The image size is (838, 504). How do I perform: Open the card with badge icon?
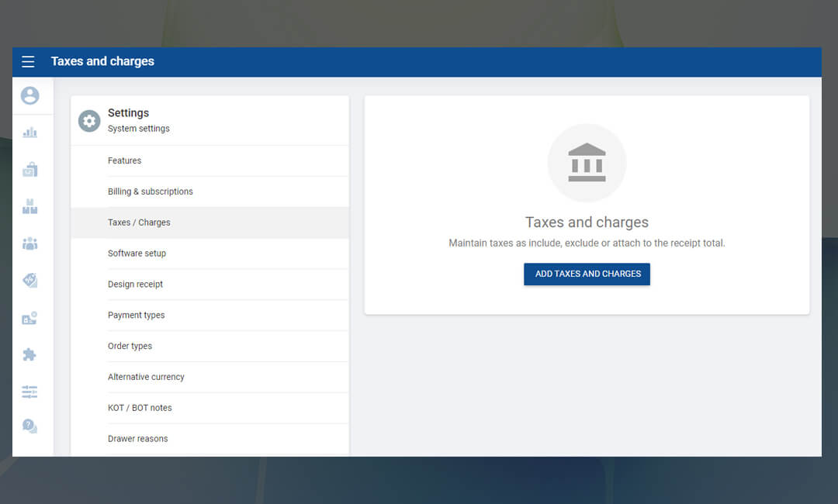point(29,318)
